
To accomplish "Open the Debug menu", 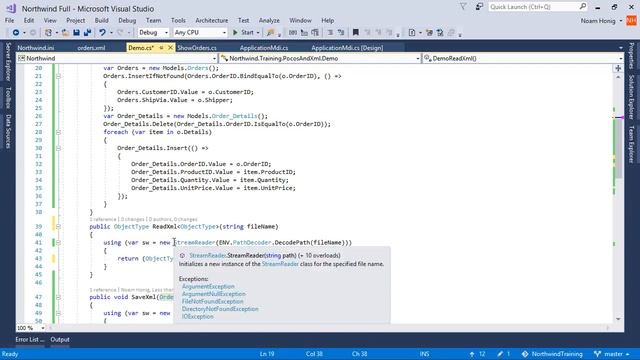I will coord(127,20).
